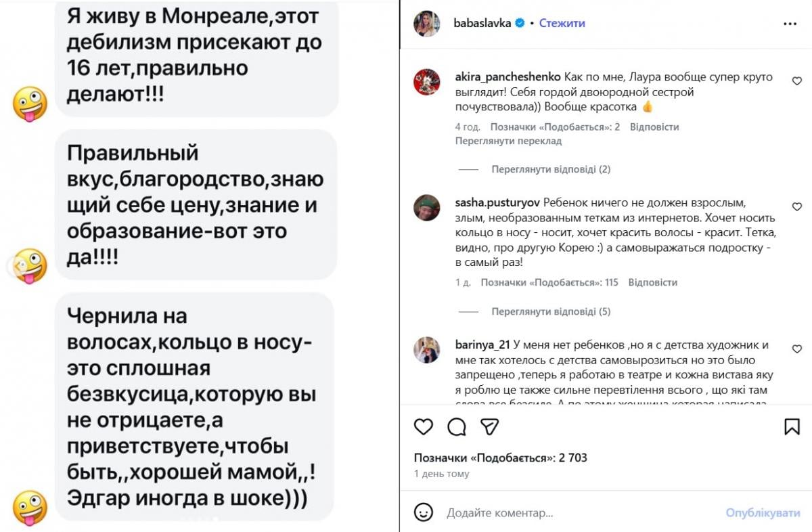This screenshot has height=532, width=812.
Task: Click the verified badge next to babaslavka
Action: (x=518, y=22)
